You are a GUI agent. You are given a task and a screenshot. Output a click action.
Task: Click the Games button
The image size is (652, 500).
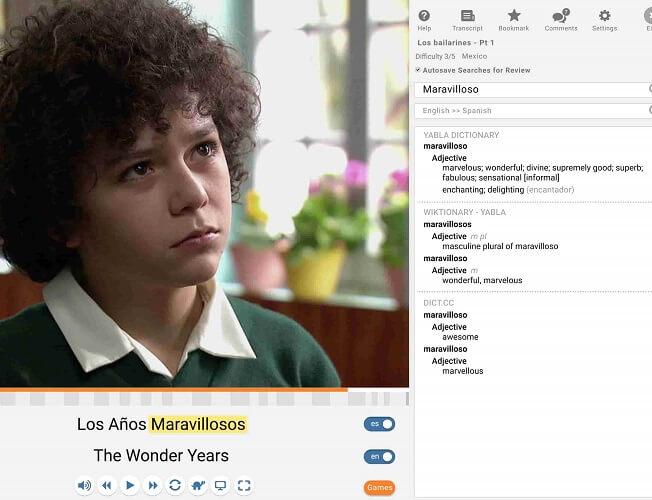379,488
